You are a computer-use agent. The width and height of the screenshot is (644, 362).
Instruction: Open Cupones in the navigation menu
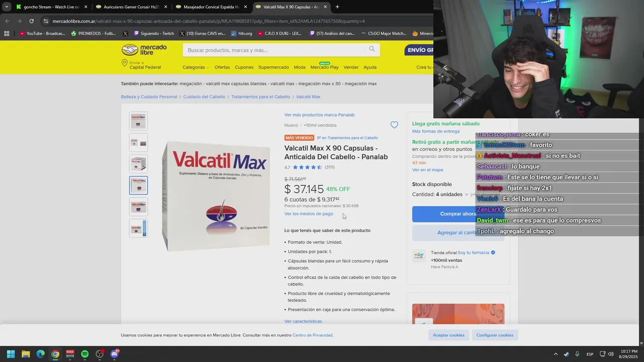[x=244, y=67]
